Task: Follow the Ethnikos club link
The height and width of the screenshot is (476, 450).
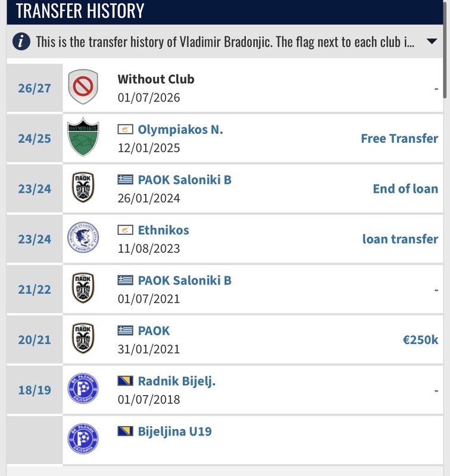Action: pyautogui.click(x=163, y=230)
